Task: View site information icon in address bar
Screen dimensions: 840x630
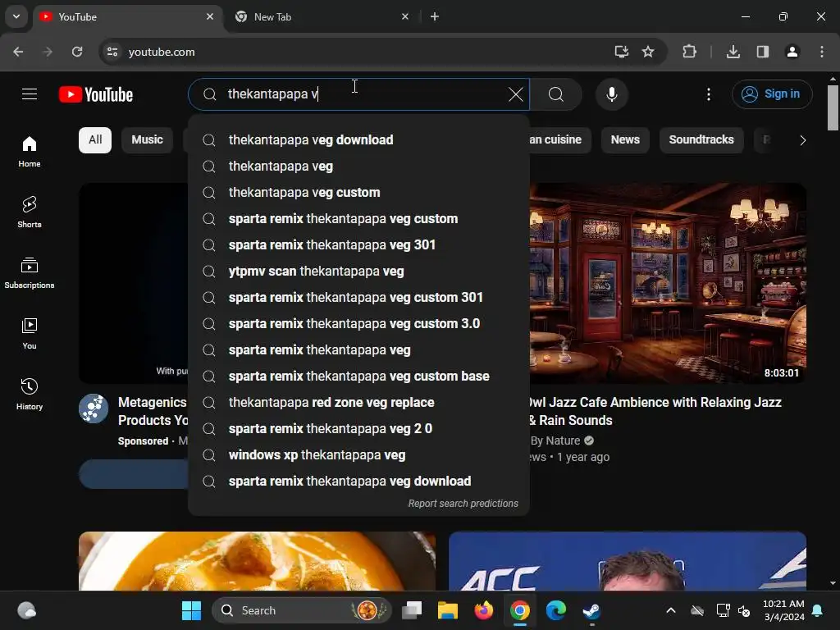Action: click(x=112, y=52)
